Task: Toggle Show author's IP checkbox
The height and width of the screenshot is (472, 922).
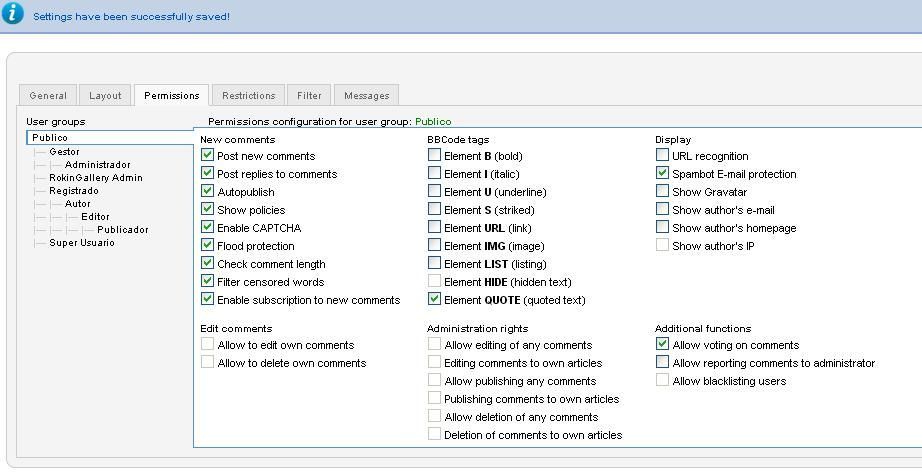Action: coord(662,245)
